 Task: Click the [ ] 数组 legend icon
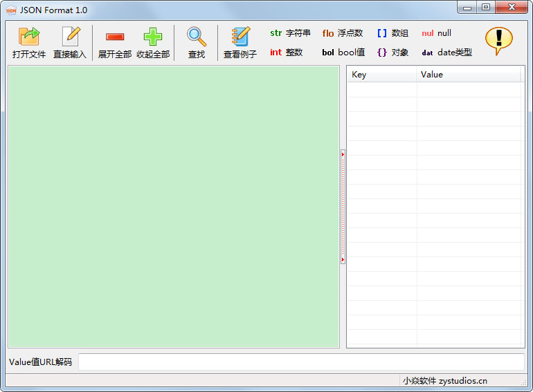(382, 33)
